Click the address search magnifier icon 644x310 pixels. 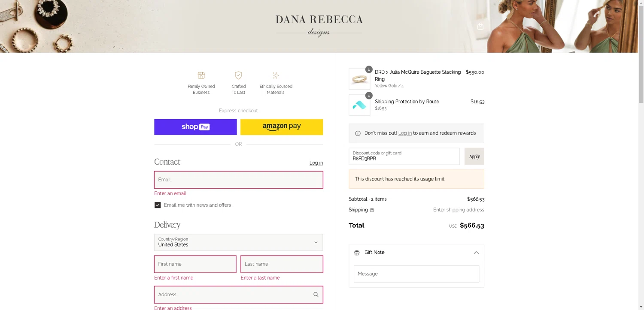(316, 295)
